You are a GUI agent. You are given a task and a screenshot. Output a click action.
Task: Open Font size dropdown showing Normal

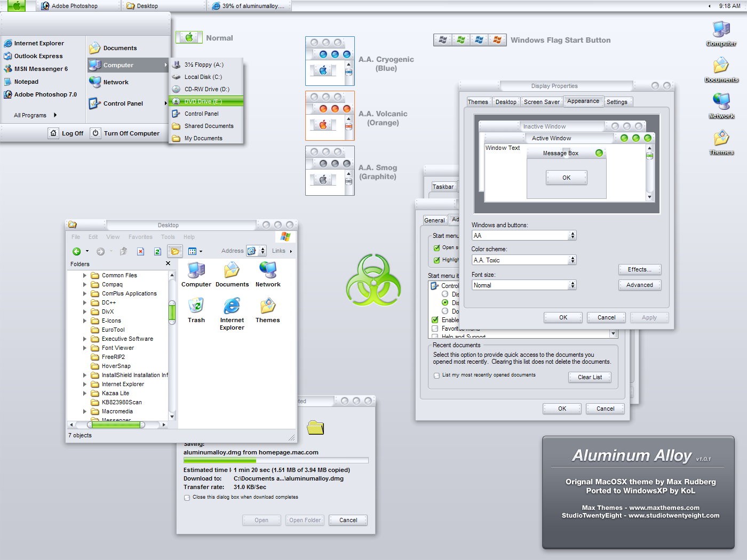(524, 285)
